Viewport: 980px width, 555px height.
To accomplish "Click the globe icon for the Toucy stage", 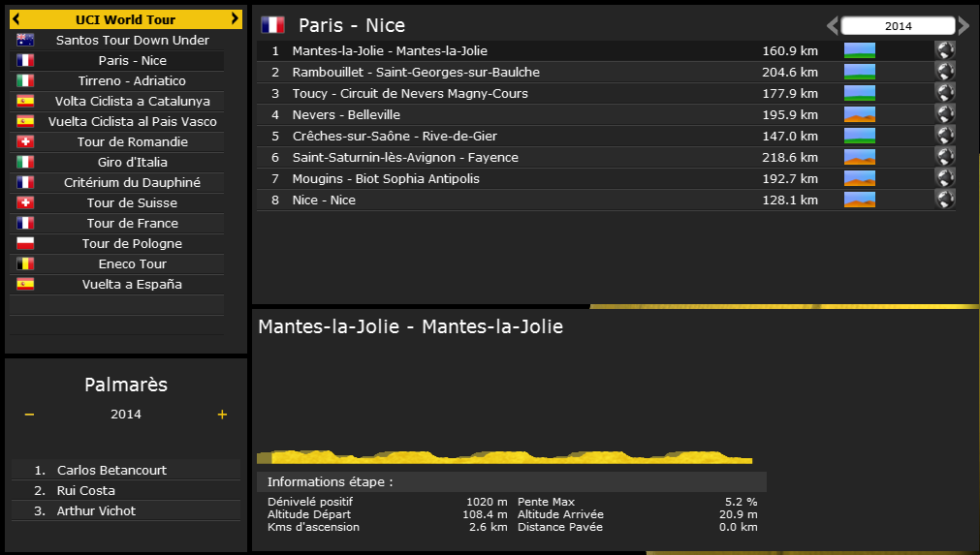I will (944, 93).
